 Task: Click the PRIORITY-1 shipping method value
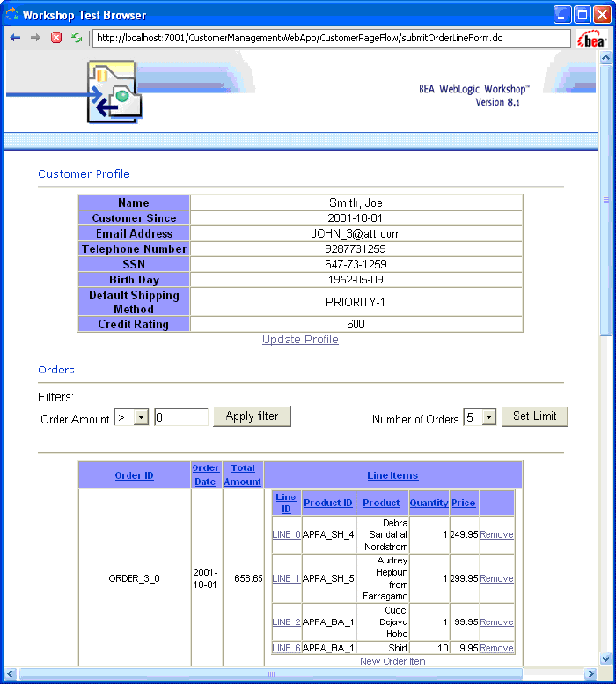pos(356,302)
